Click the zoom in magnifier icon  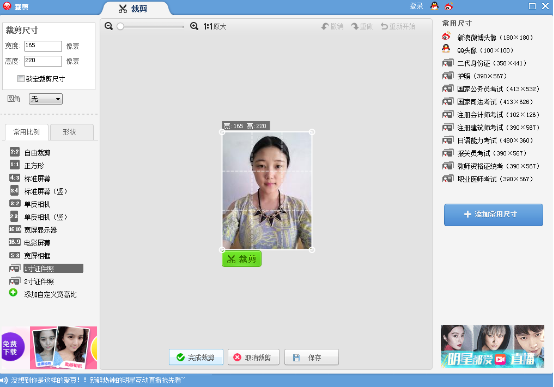(194, 26)
